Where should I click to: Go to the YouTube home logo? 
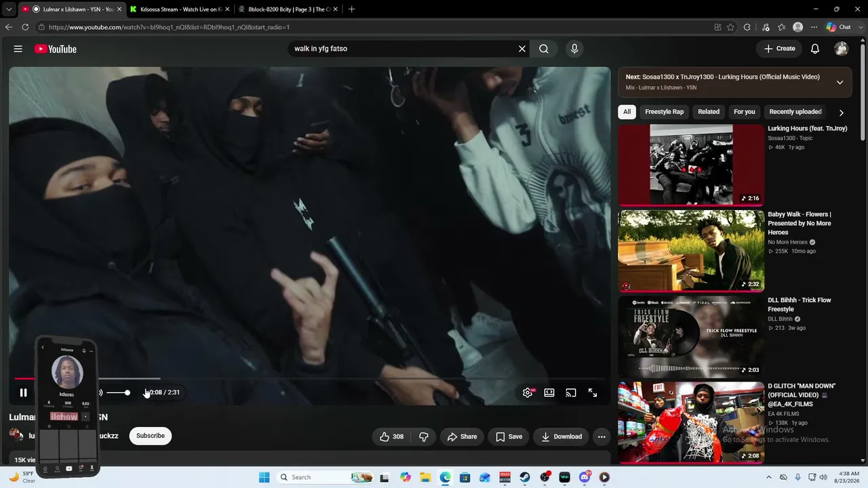point(56,49)
